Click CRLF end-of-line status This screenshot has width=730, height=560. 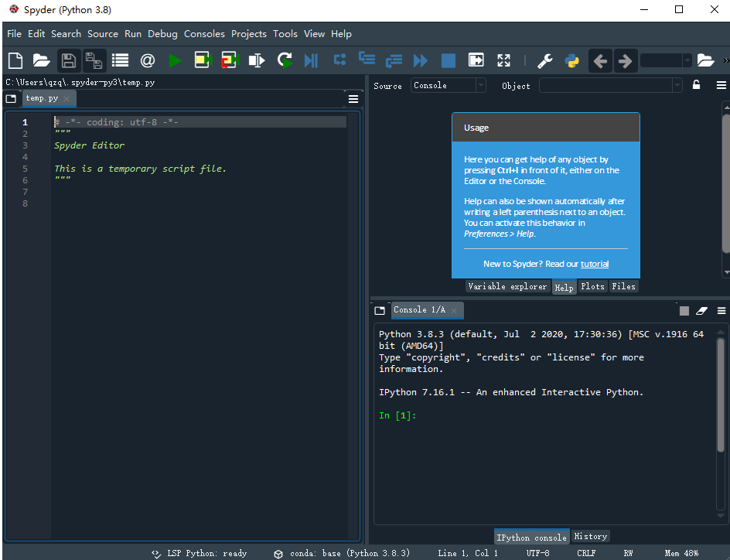(x=586, y=553)
